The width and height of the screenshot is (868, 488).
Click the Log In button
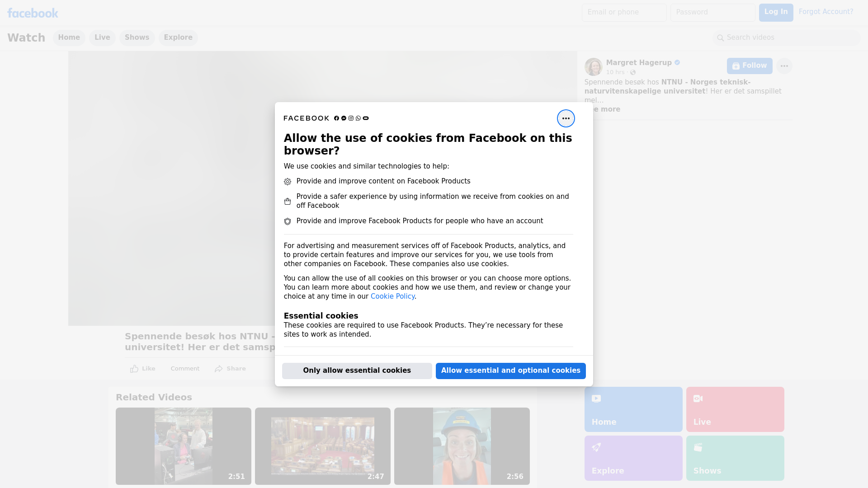pyautogui.click(x=776, y=13)
